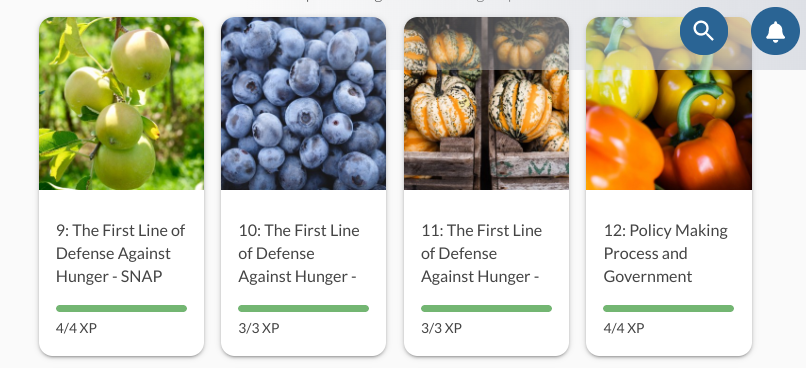Select the 4/4 XP label on lesson 12
Viewport: 806px width, 368px height.
[x=624, y=328]
